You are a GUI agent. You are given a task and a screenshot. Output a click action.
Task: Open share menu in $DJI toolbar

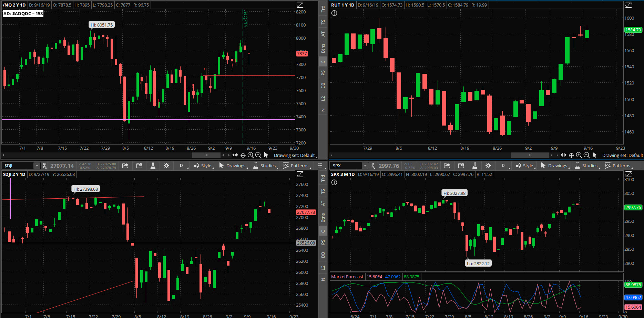point(125,166)
